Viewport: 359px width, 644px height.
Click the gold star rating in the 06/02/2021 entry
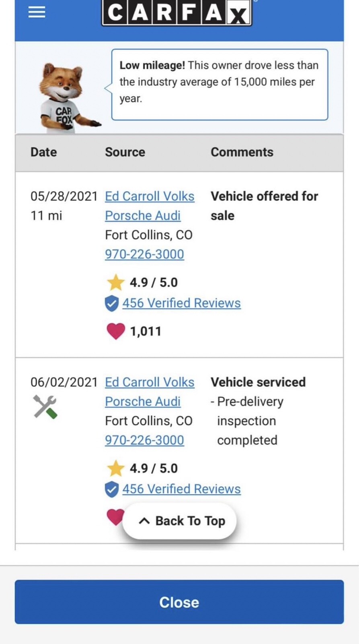pyautogui.click(x=116, y=468)
